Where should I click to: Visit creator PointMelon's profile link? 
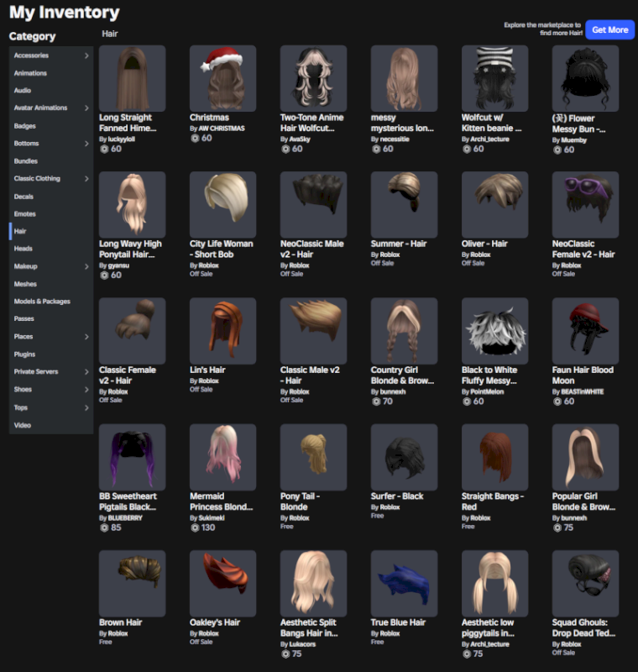(x=487, y=391)
